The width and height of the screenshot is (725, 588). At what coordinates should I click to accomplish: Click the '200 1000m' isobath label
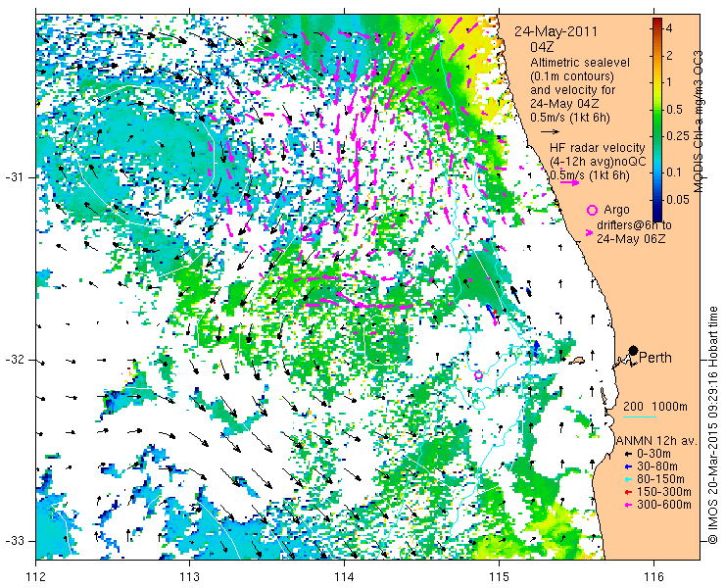coord(655,407)
